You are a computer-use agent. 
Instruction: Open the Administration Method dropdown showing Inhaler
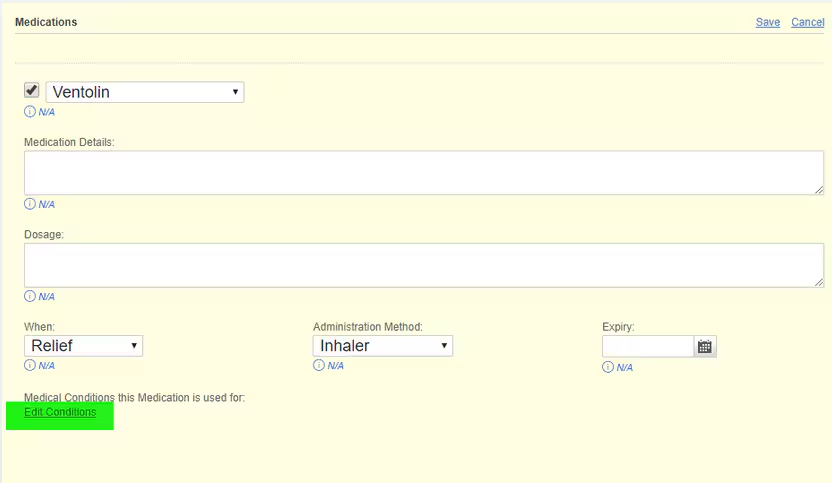click(383, 346)
